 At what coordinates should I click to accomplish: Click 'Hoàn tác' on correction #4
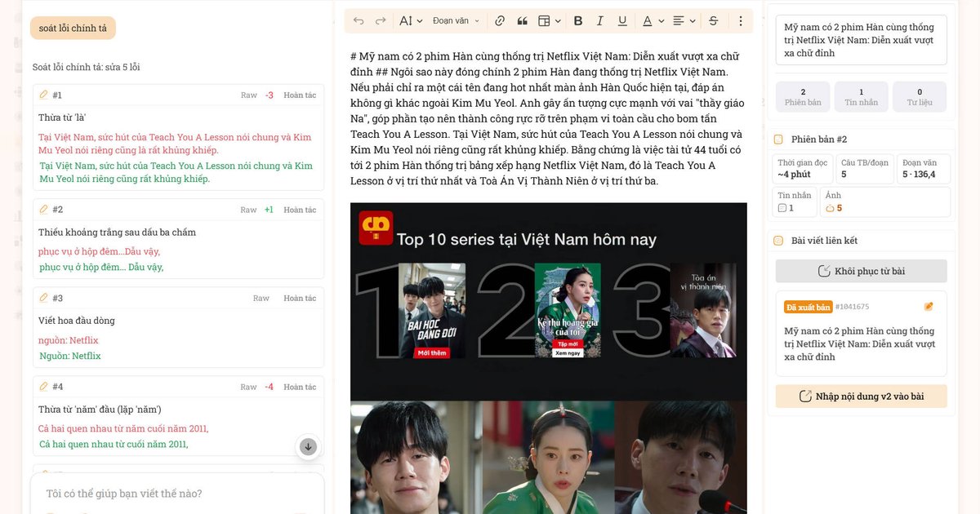300,387
